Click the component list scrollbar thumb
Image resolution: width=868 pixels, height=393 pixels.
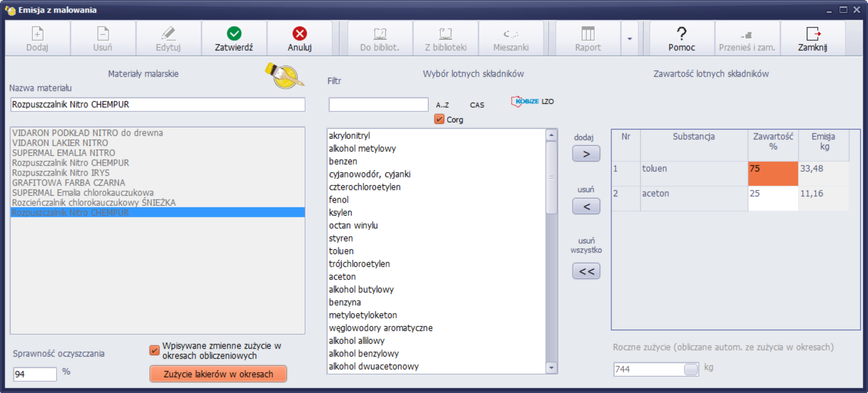(551, 178)
